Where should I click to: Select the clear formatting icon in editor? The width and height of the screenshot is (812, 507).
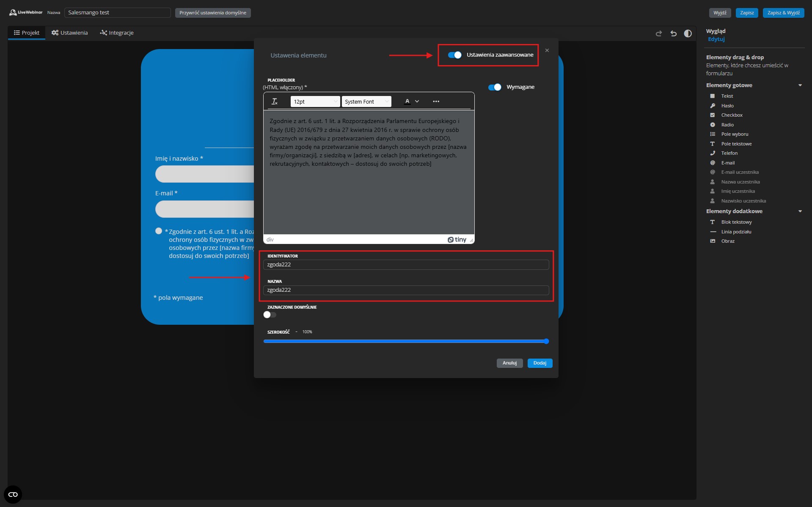click(x=274, y=101)
